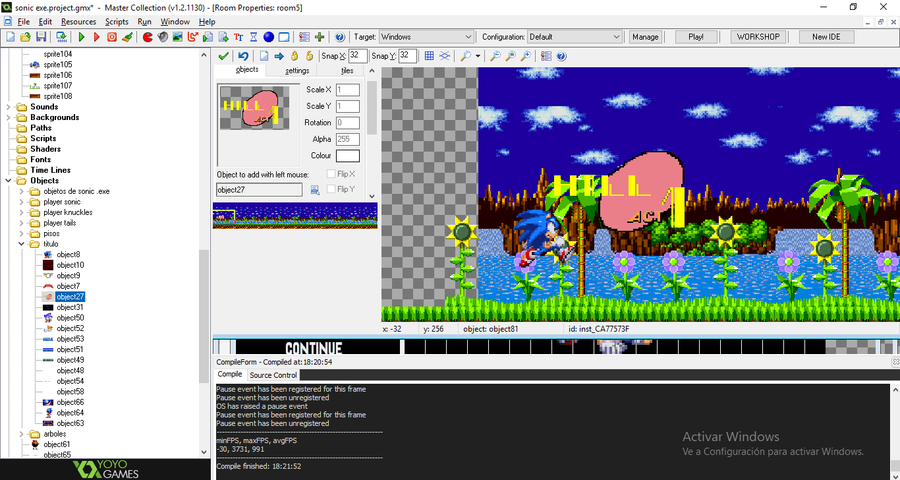Create a background with the landscape icon
Screen dimensions: 900x480
(x=177, y=37)
